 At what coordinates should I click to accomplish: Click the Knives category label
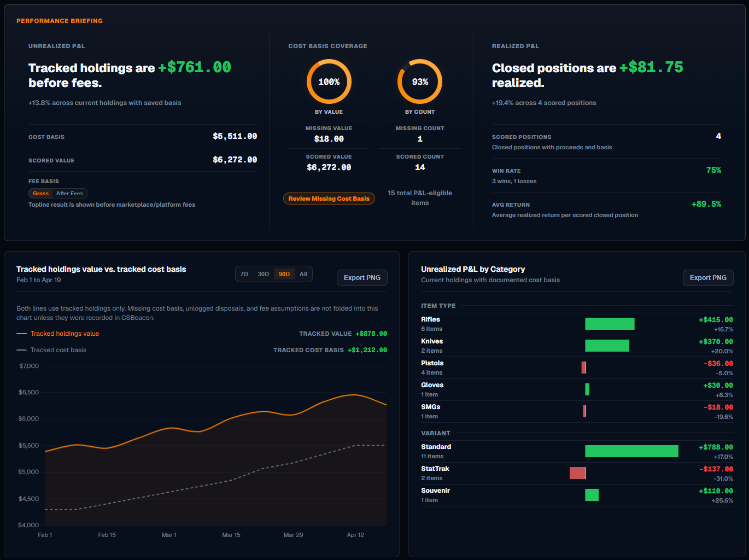coord(432,341)
